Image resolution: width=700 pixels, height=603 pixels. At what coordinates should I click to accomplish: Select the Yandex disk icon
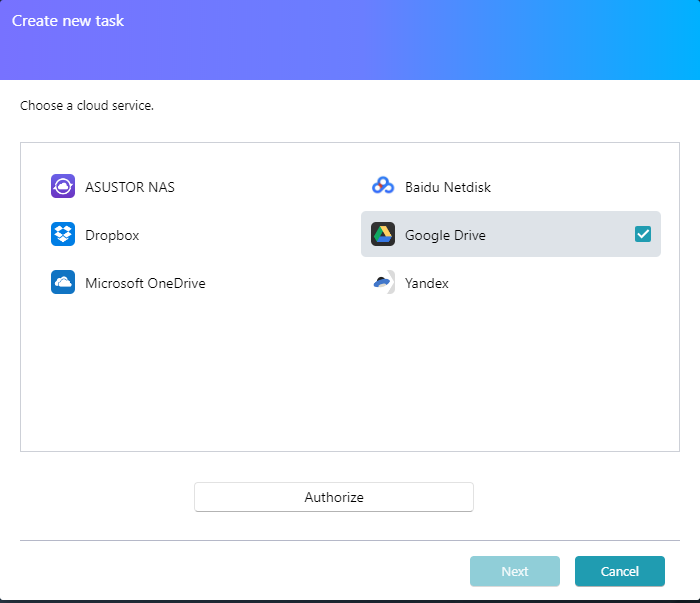coord(383,282)
